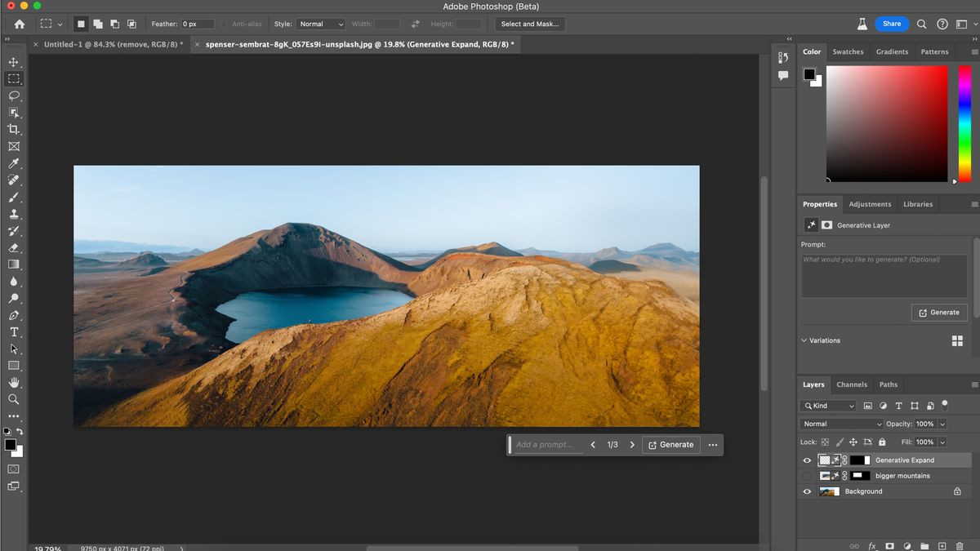Select the Gradient tool
The image size is (980, 551).
[13, 264]
